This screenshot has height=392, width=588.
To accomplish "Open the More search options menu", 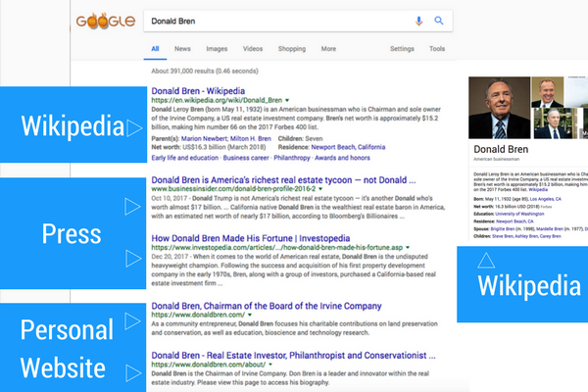I will coord(328,49).
